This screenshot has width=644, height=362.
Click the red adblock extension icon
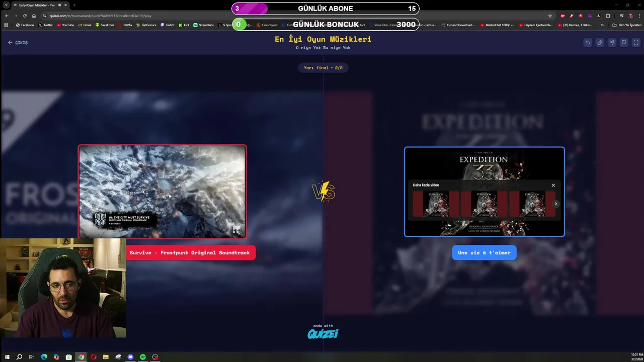(562, 16)
